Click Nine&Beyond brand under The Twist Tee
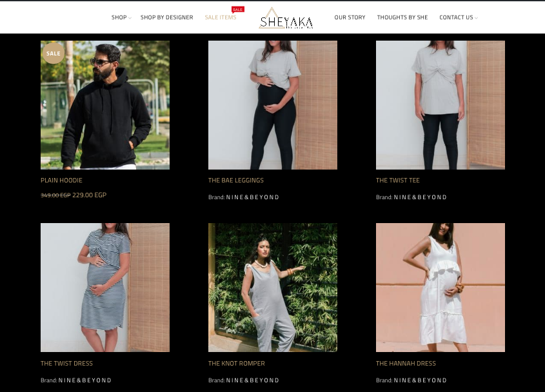 (x=420, y=197)
